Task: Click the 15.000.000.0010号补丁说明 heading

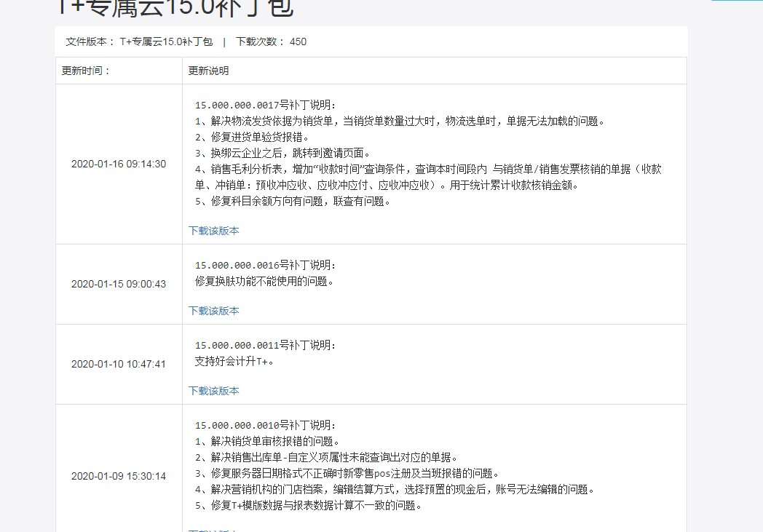Action: click(265, 426)
